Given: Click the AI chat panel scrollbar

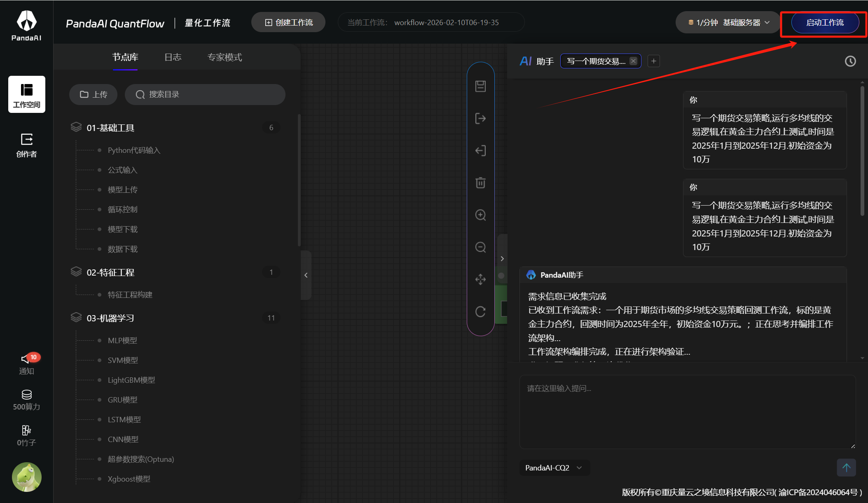Looking at the screenshot, I should pyautogui.click(x=862, y=150).
